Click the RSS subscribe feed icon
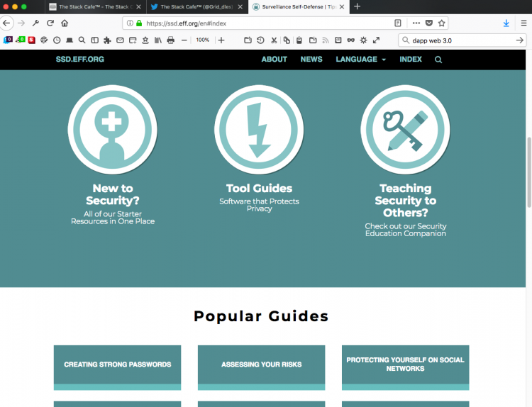This screenshot has height=407, width=532. coord(326,40)
